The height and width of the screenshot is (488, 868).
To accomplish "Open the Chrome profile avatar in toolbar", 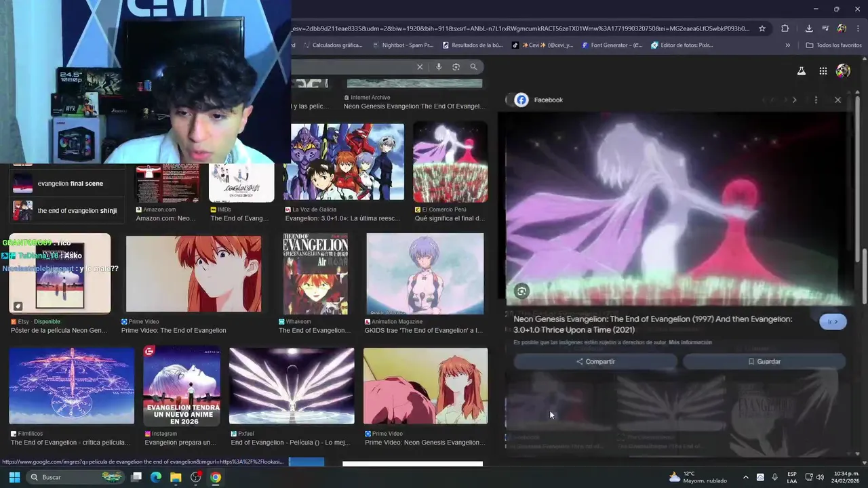I will [842, 28].
